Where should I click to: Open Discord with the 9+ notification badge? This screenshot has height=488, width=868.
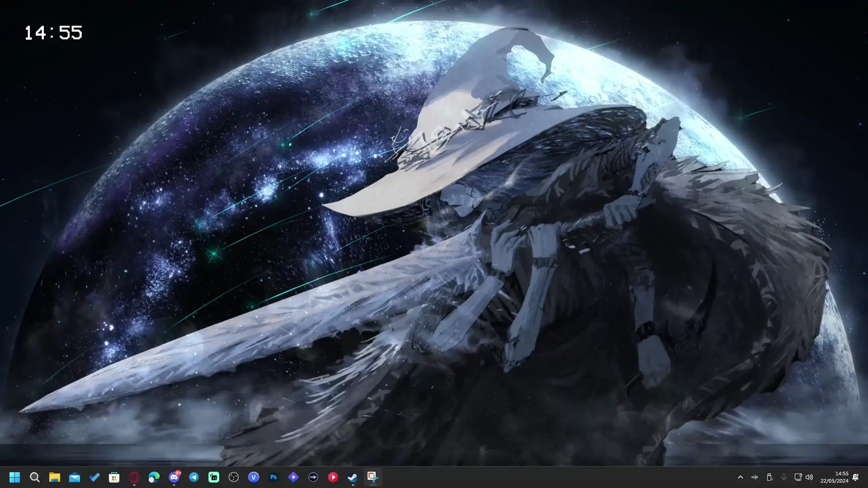(174, 477)
